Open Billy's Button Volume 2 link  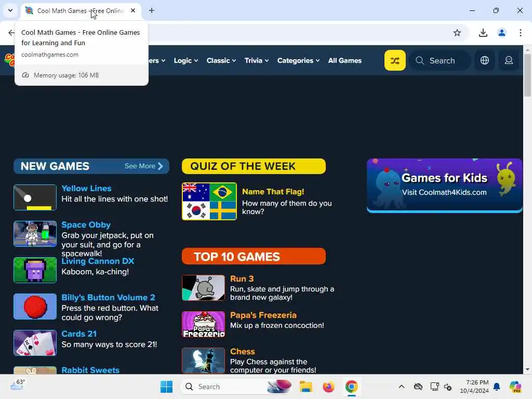coord(108,297)
